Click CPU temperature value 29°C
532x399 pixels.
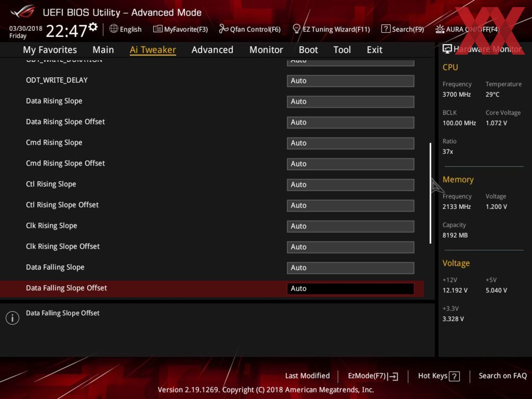coord(492,94)
